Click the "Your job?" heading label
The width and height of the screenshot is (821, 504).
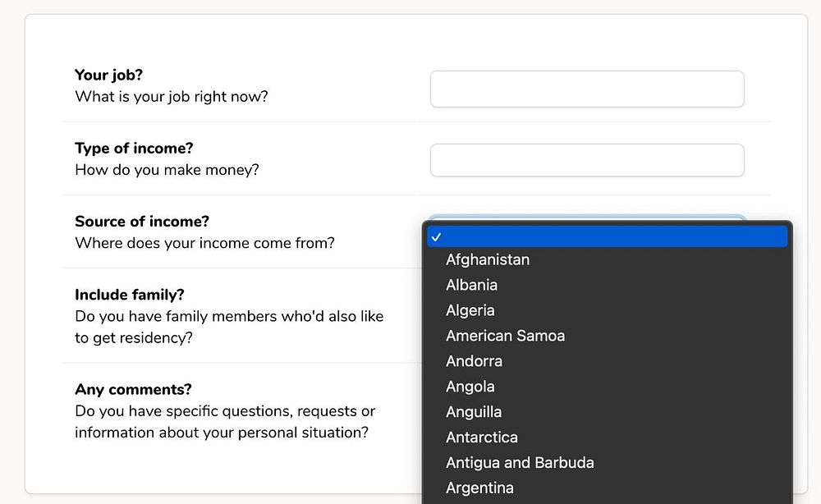click(x=108, y=75)
